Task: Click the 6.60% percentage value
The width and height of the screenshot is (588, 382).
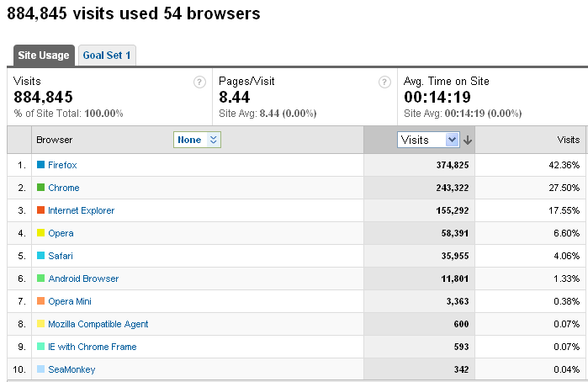Action: (x=567, y=233)
